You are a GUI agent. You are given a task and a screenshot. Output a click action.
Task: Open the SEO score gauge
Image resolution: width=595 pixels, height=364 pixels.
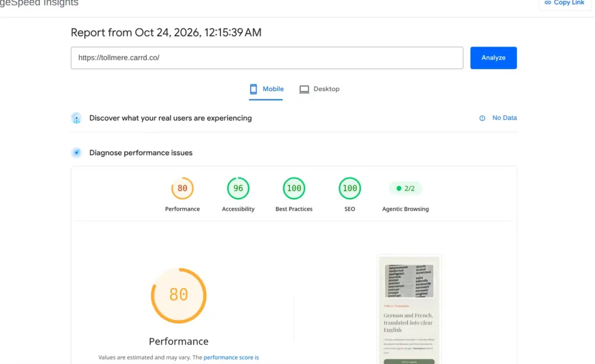pyautogui.click(x=349, y=188)
